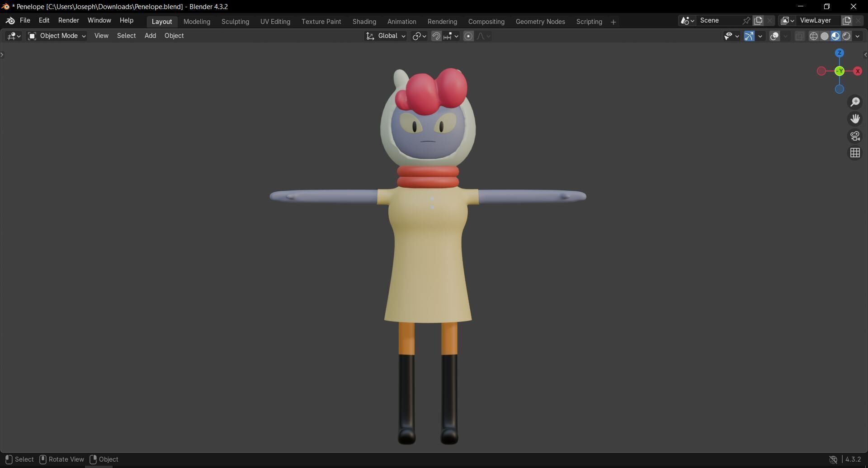Open snapping options dropdown

452,36
